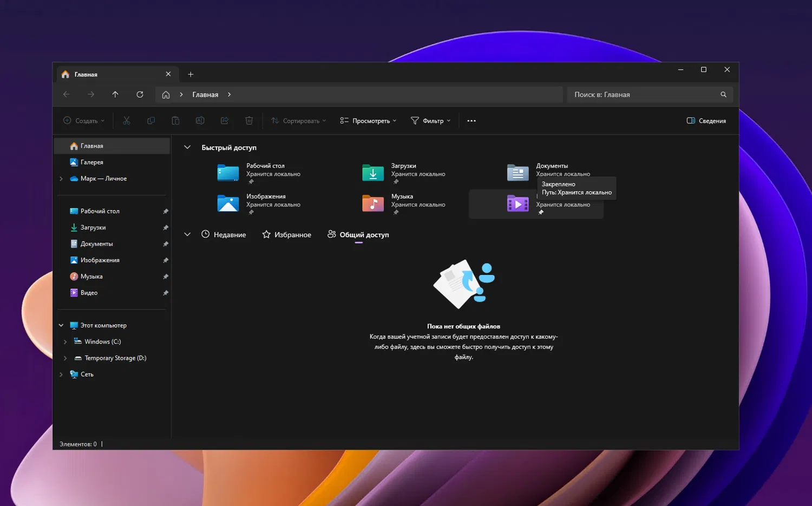The image size is (812, 506).
Task: Refresh the current folder view
Action: click(140, 95)
